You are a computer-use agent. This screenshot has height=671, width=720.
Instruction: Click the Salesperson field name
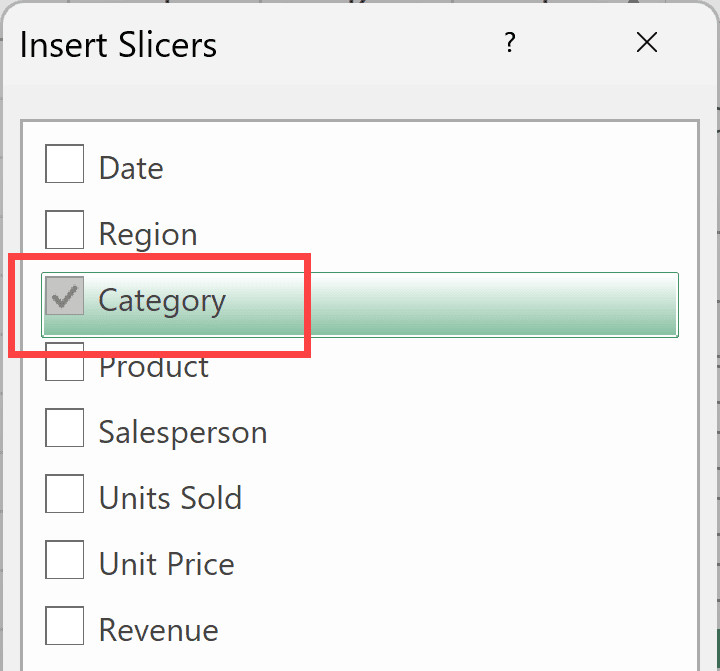183,432
